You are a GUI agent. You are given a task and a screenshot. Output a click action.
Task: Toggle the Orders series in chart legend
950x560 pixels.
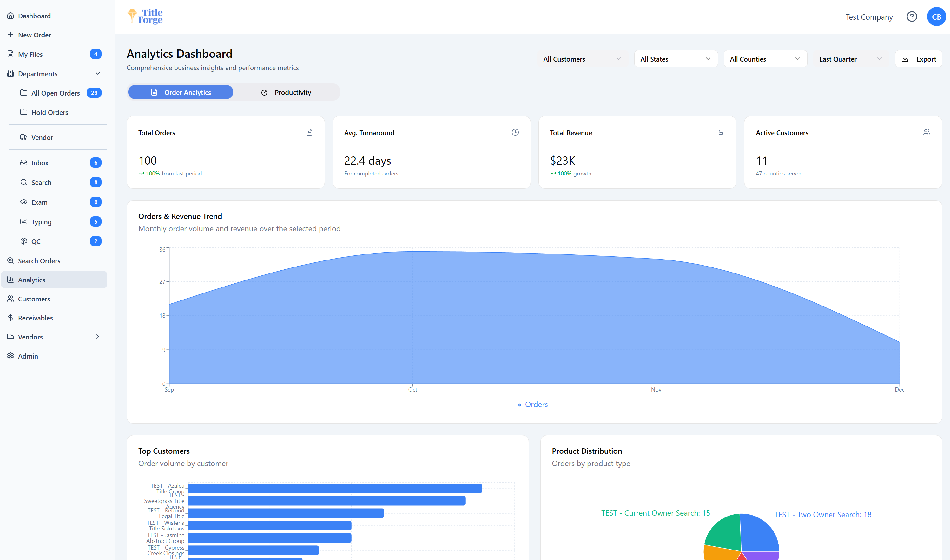[532, 405]
